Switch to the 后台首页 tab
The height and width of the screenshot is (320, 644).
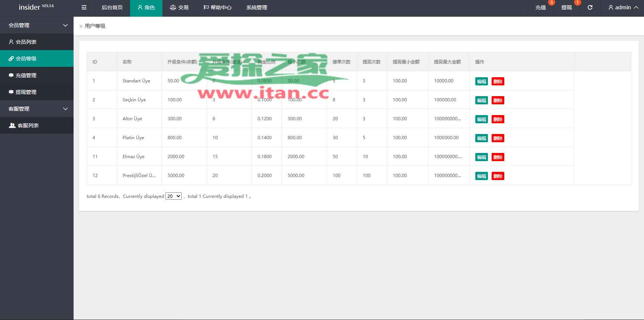click(x=112, y=7)
